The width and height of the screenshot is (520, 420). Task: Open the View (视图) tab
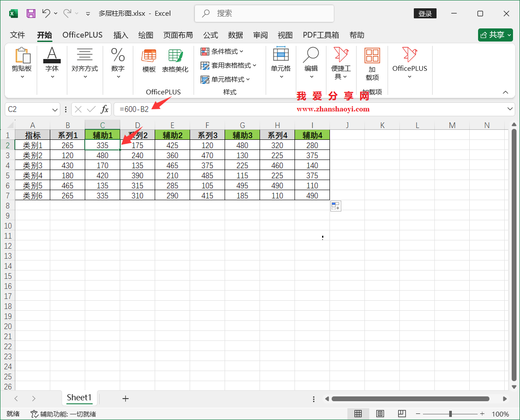(x=285, y=35)
